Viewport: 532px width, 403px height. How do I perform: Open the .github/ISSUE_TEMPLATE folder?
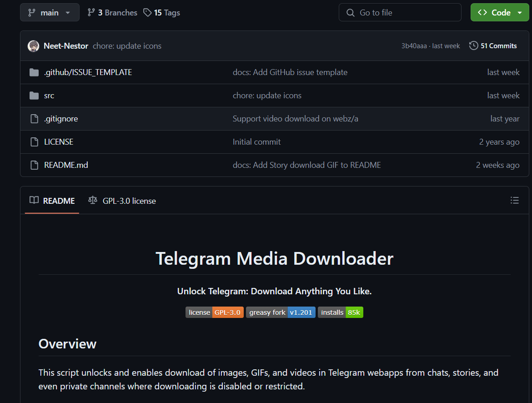88,72
